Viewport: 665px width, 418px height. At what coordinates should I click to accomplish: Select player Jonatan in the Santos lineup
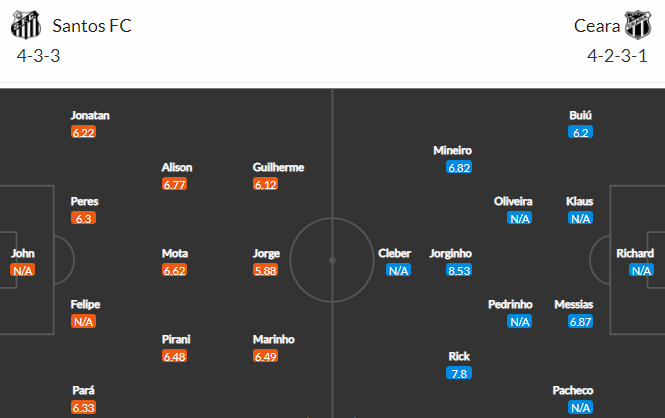point(90,115)
